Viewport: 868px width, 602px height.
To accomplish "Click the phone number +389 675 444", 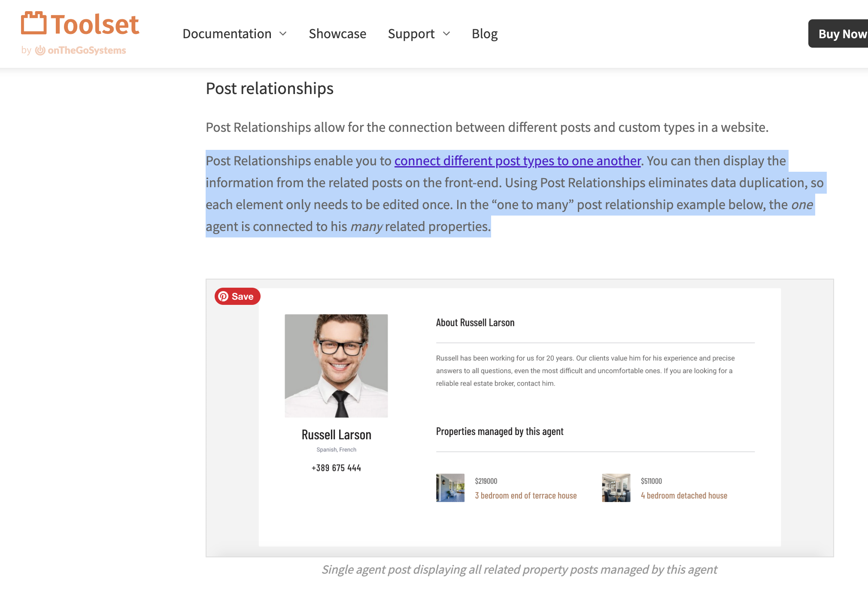I will pyautogui.click(x=336, y=468).
